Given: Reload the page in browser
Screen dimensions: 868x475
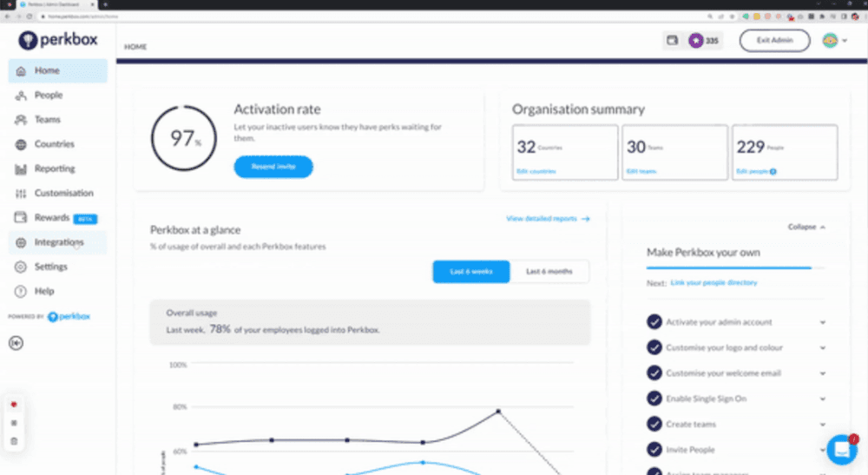Looking at the screenshot, I should coord(30,16).
